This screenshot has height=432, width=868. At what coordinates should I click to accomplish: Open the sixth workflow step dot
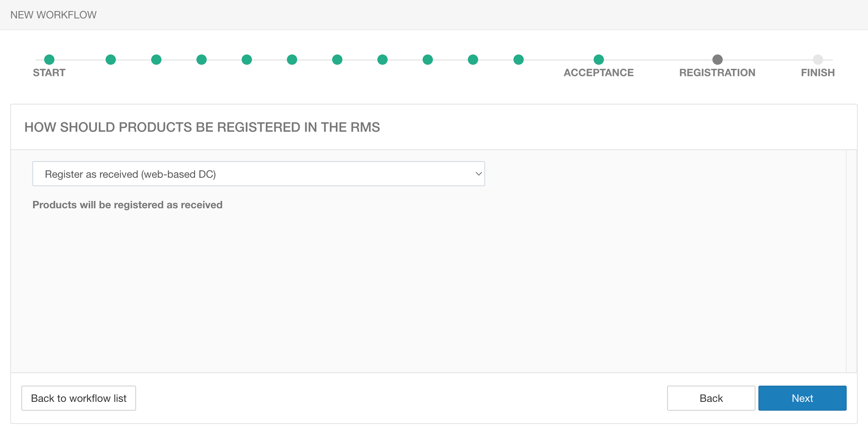292,60
